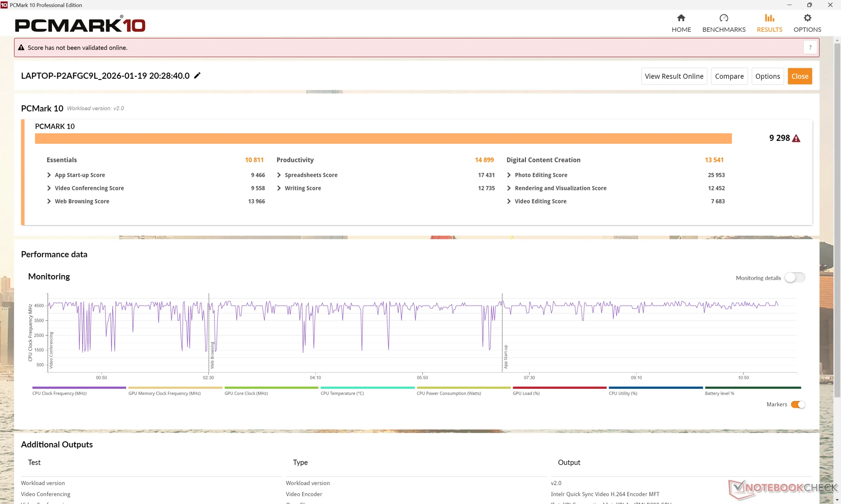841x504 pixels.
Task: Turn off the Markers toggle
Action: [798, 404]
